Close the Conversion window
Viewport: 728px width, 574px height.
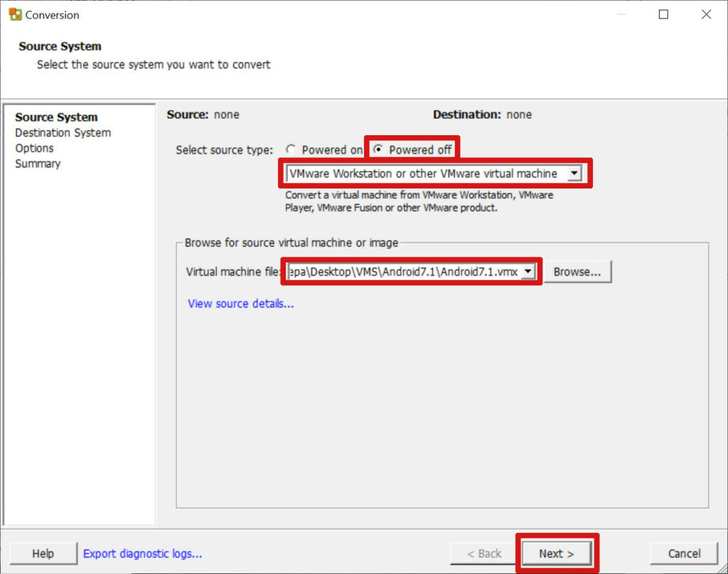(706, 14)
